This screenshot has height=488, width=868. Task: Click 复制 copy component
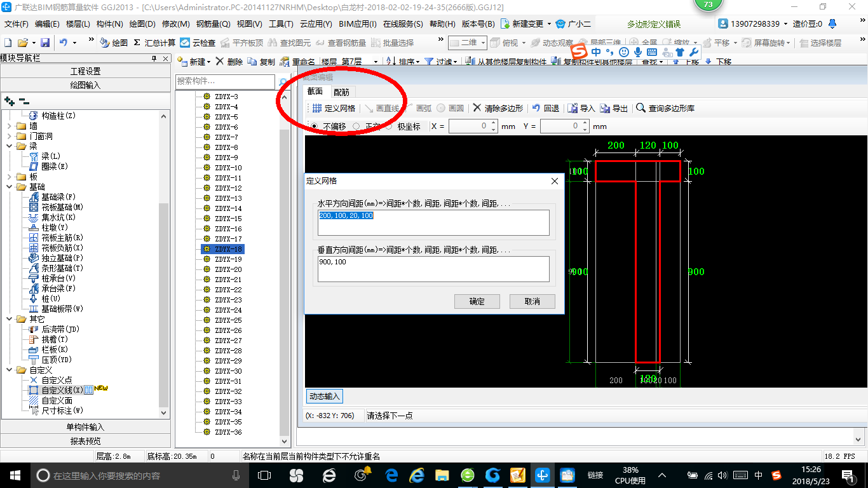pos(261,62)
